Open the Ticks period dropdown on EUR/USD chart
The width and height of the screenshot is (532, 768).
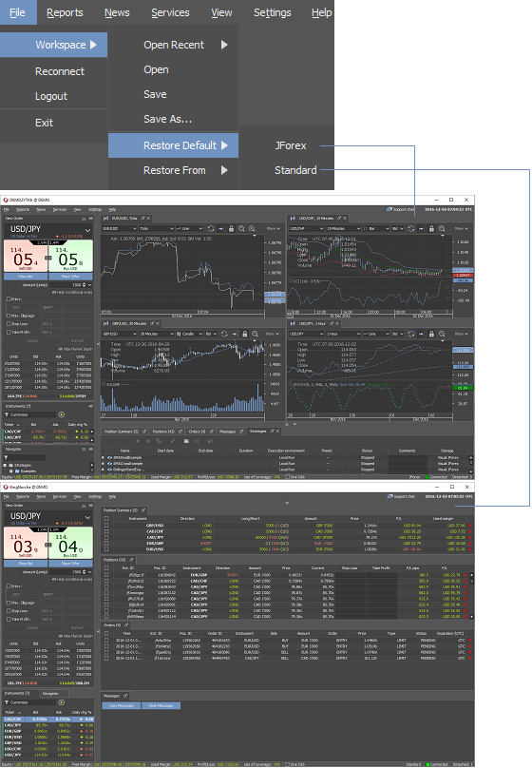click(157, 229)
